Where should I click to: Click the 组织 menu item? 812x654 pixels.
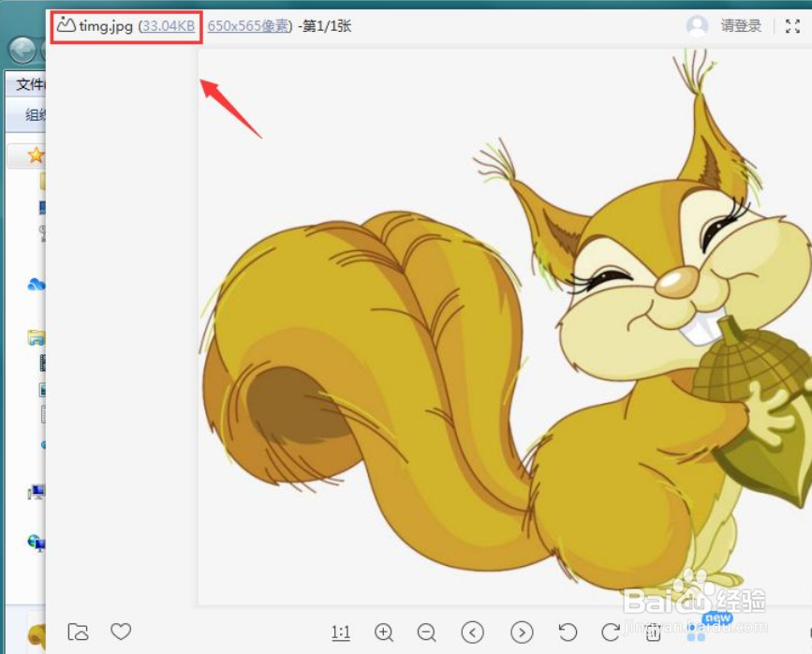[34, 114]
